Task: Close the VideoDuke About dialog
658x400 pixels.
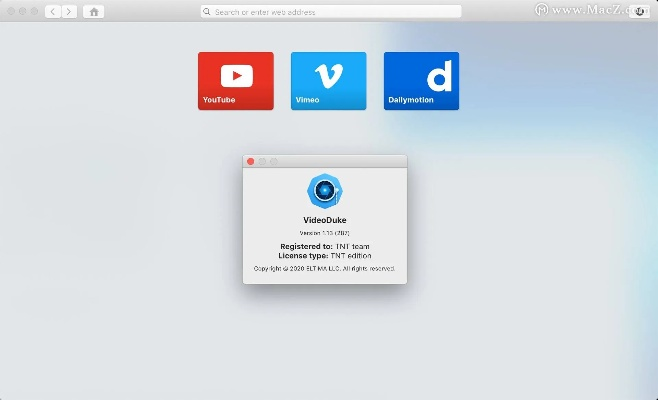Action: click(x=250, y=161)
